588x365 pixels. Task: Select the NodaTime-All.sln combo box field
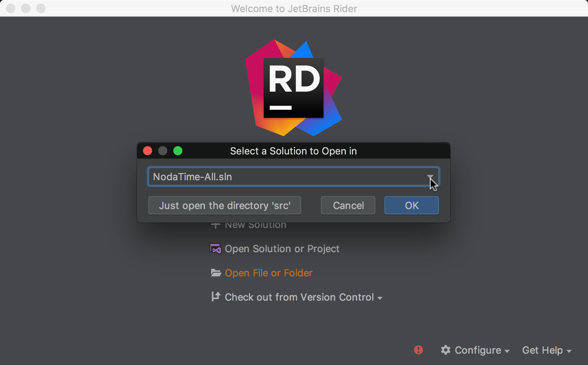294,177
